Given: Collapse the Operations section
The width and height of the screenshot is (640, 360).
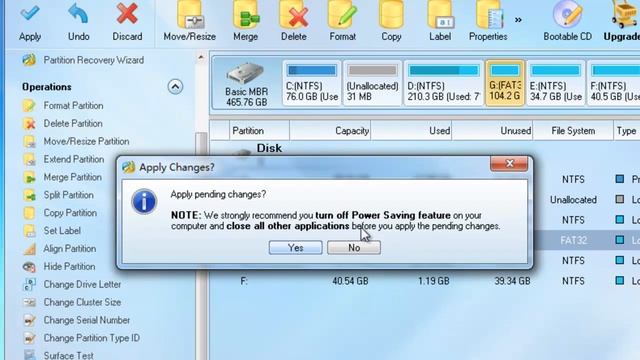Looking at the screenshot, I should [x=175, y=87].
